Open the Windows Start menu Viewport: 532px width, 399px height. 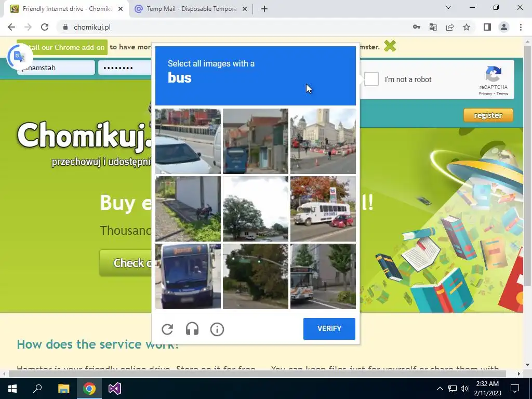12,389
